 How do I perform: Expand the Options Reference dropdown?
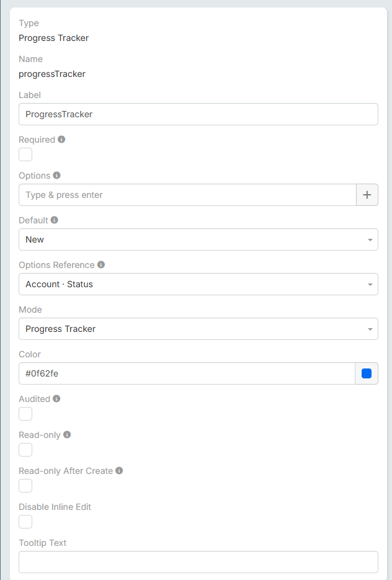(x=198, y=284)
